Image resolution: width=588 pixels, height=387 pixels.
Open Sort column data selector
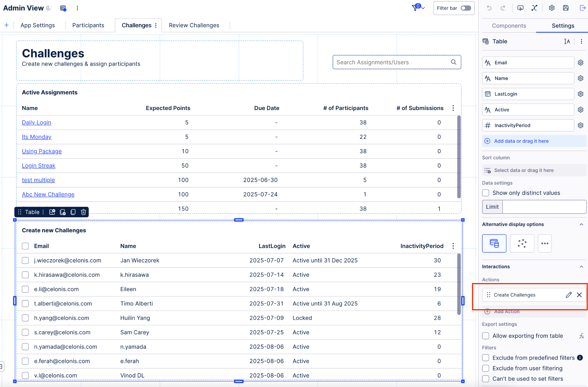pos(534,170)
